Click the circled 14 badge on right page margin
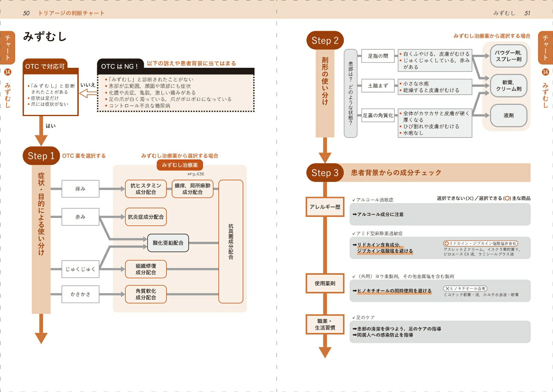The width and height of the screenshot is (553, 392). (x=545, y=72)
